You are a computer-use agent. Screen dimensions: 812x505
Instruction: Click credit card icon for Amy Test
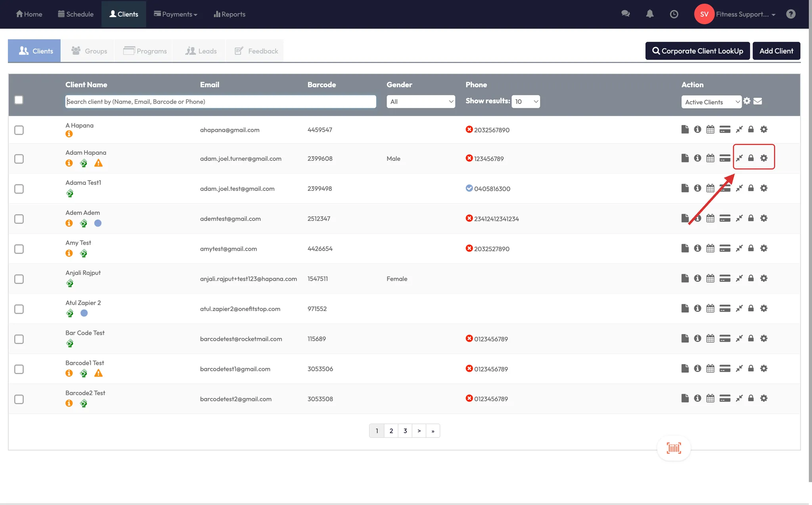click(725, 249)
